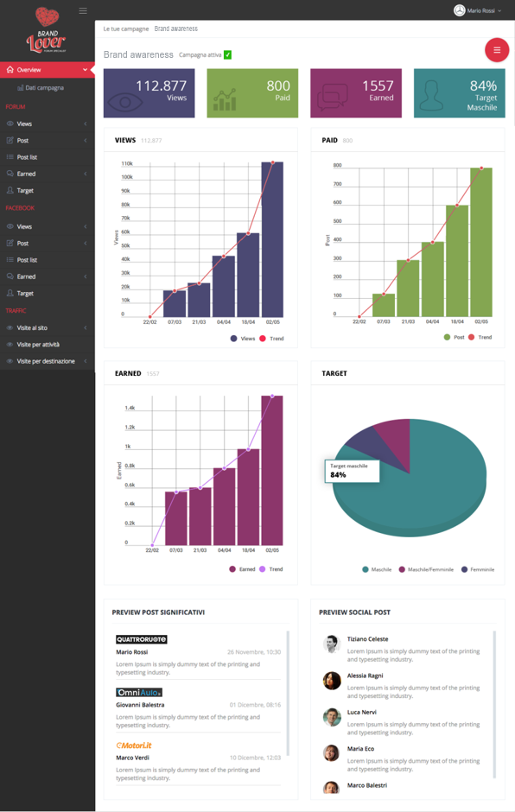Screen dimensions: 515x812
Task: Click the OmniAuto logo post
Action: (x=139, y=693)
